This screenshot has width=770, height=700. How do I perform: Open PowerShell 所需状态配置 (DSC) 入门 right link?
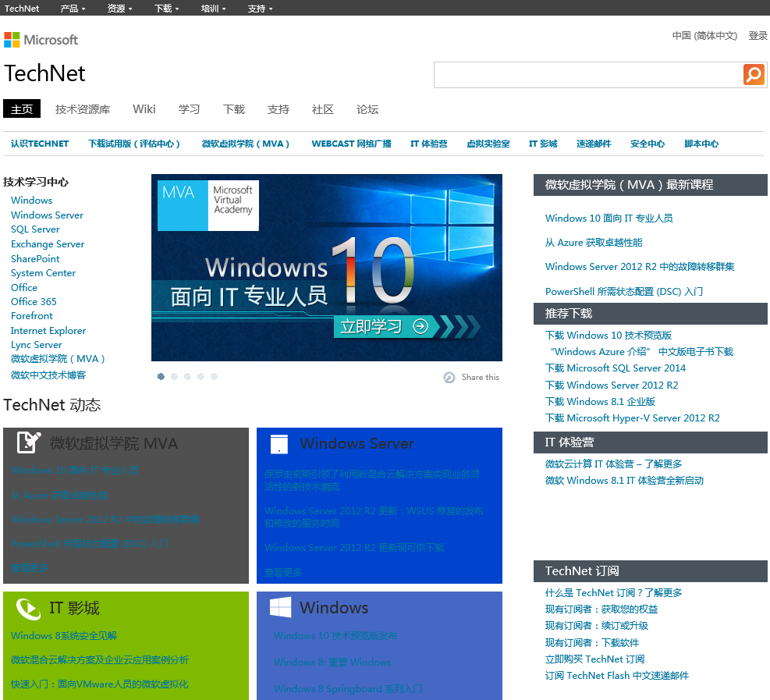pyautogui.click(x=624, y=291)
